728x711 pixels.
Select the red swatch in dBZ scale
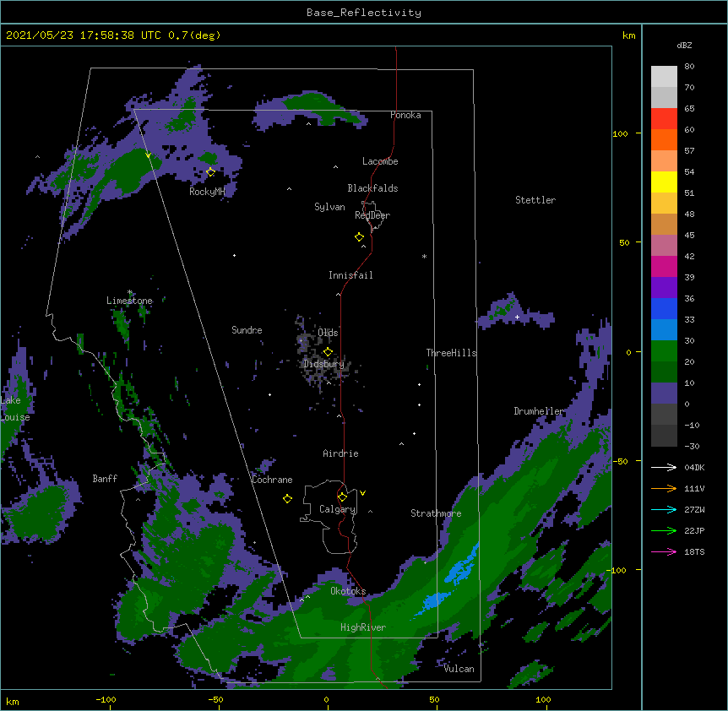pyautogui.click(x=664, y=119)
